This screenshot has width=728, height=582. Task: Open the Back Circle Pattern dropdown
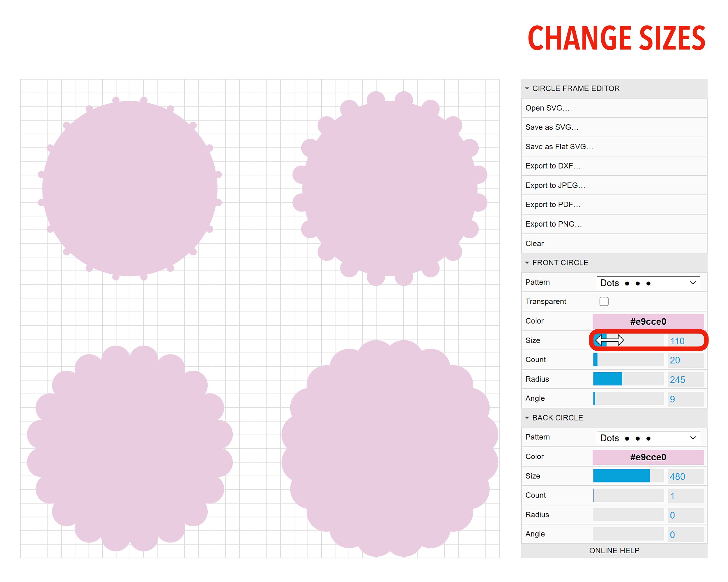coord(648,438)
